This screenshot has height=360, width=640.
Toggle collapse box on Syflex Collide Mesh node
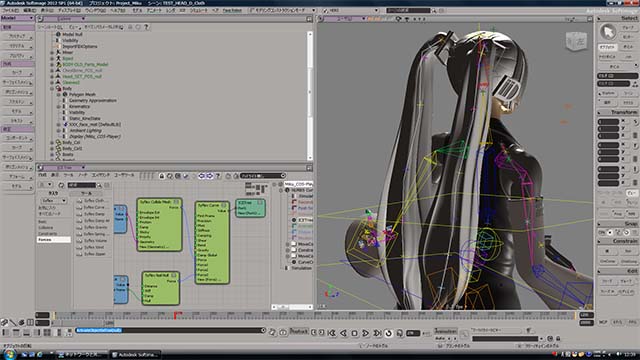[176, 202]
